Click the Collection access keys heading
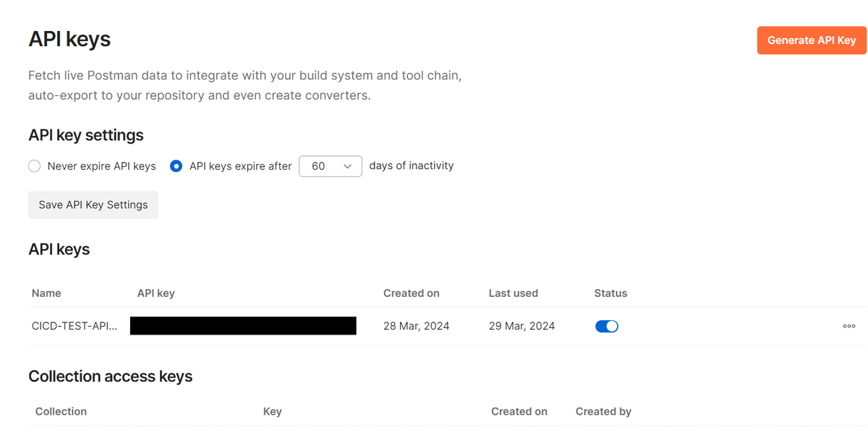Viewport: 868px width, 435px height. [110, 376]
